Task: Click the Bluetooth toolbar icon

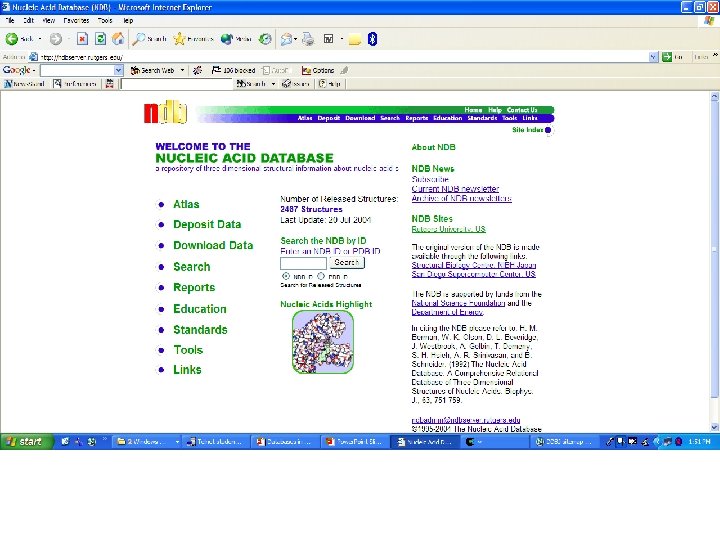Action: pos(372,39)
